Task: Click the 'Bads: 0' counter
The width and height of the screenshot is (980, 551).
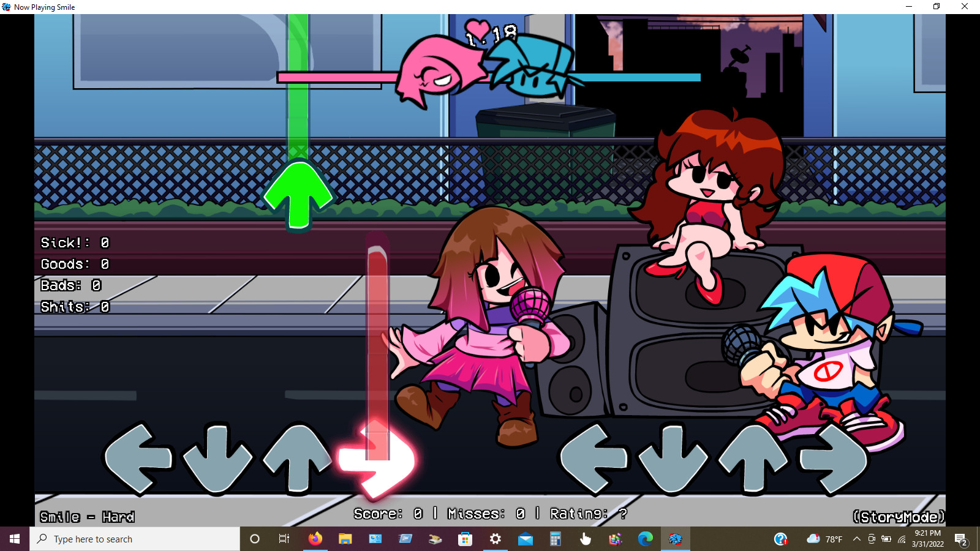Action: [70, 285]
